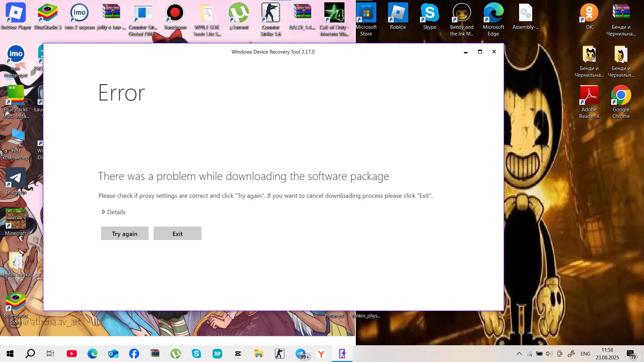Open the notification center icon
The width and height of the screenshot is (644, 362).
(x=631, y=354)
